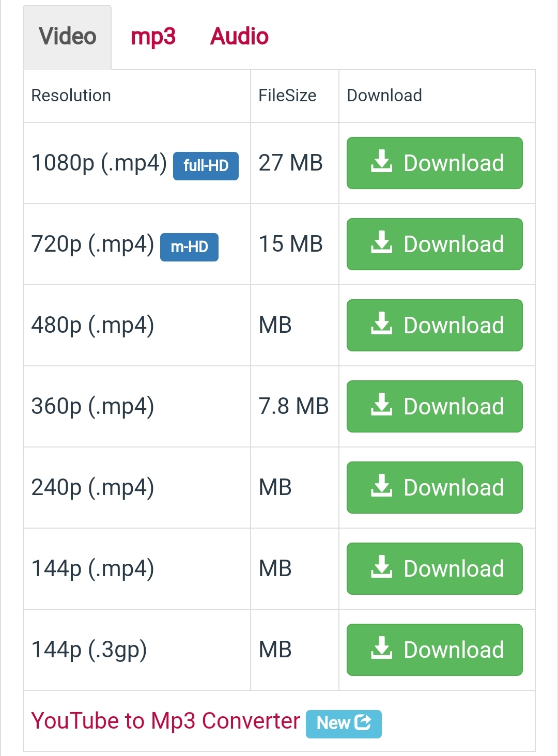Click download arrow icon for 144p 3gp

(381, 647)
